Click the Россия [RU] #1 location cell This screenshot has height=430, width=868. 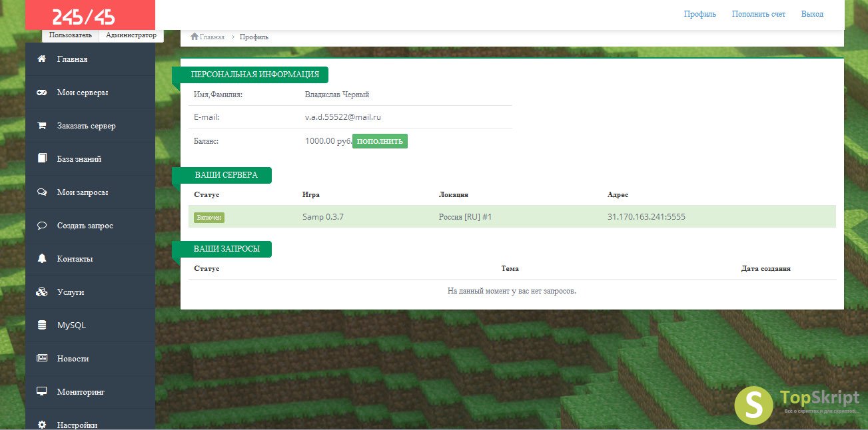[x=465, y=217]
